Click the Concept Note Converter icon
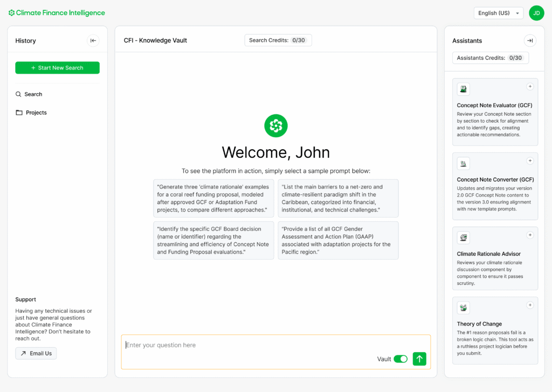This screenshot has height=392, width=552. (x=463, y=163)
